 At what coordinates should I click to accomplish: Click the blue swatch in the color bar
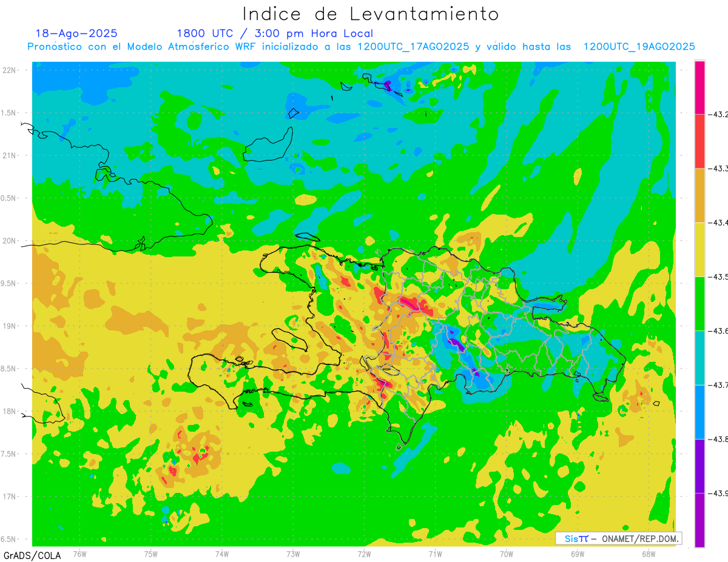(699, 412)
